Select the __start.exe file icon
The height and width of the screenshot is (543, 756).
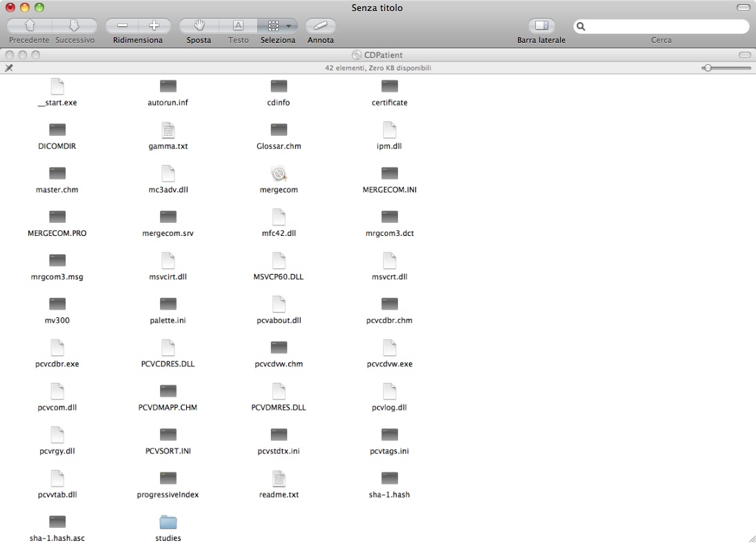[x=57, y=86]
